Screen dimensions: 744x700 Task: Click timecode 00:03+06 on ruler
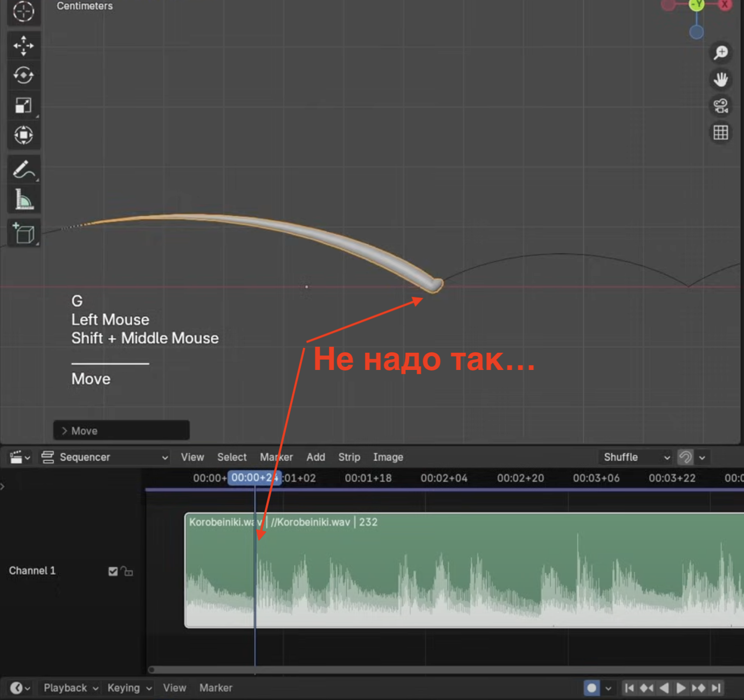(x=596, y=478)
